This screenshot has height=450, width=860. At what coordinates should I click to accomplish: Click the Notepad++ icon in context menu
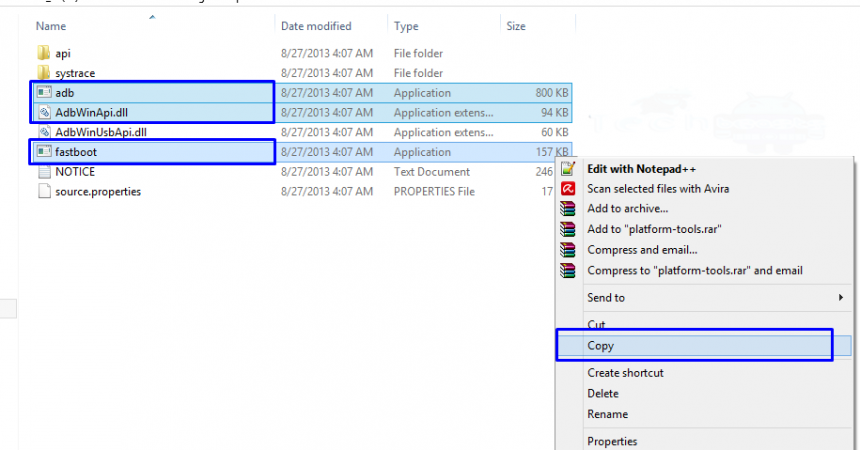(x=568, y=168)
